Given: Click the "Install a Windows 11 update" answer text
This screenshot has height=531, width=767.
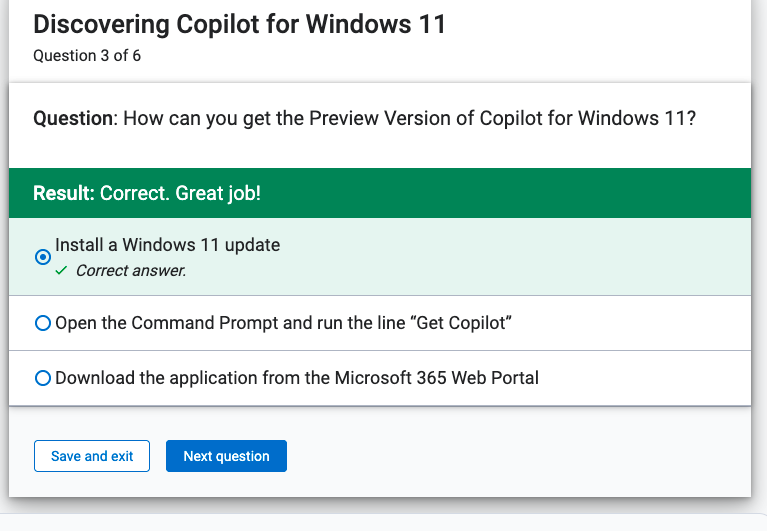Looking at the screenshot, I should tap(167, 245).
